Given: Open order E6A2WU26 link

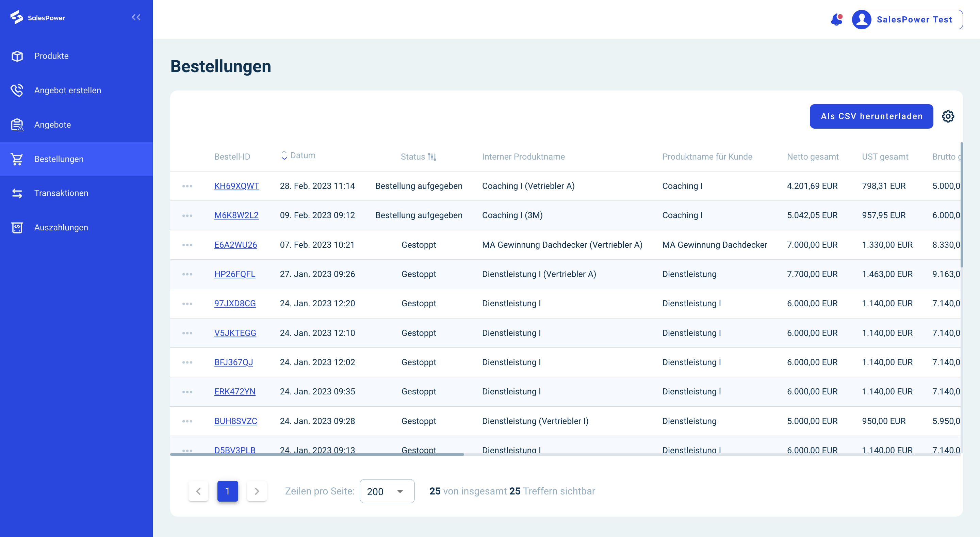Looking at the screenshot, I should [x=235, y=245].
